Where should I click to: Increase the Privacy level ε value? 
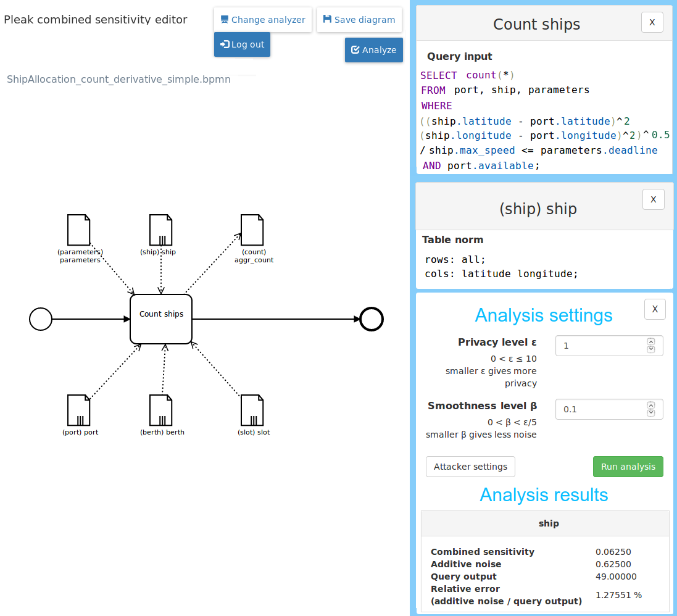[650, 342]
